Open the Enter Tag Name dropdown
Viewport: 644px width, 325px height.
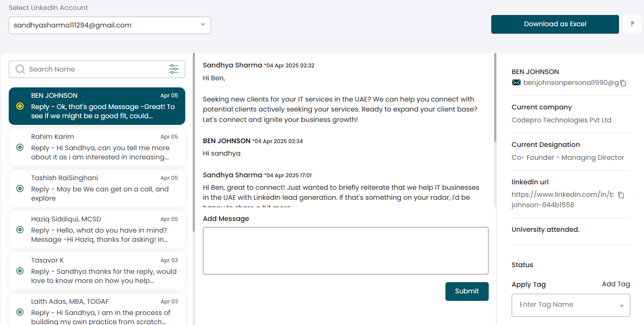tap(571, 305)
